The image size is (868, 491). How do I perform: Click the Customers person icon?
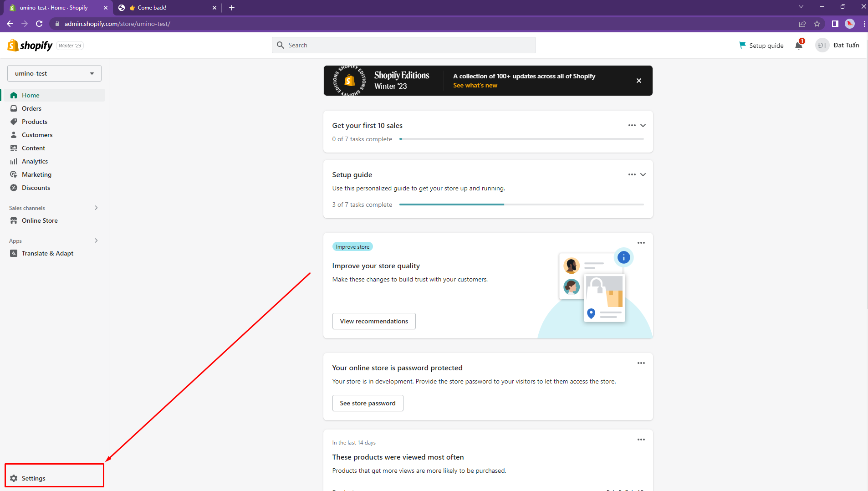click(x=14, y=135)
